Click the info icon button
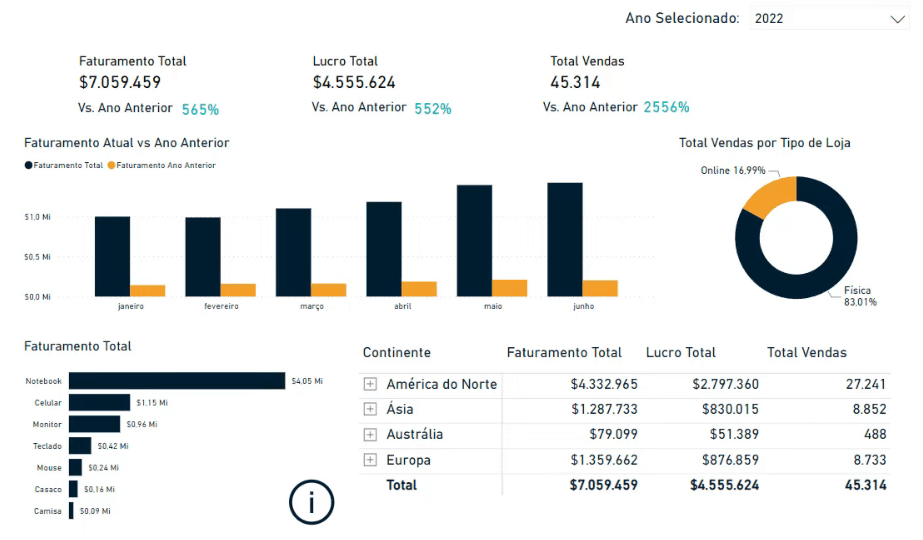This screenshot has width=923, height=540. [311, 502]
